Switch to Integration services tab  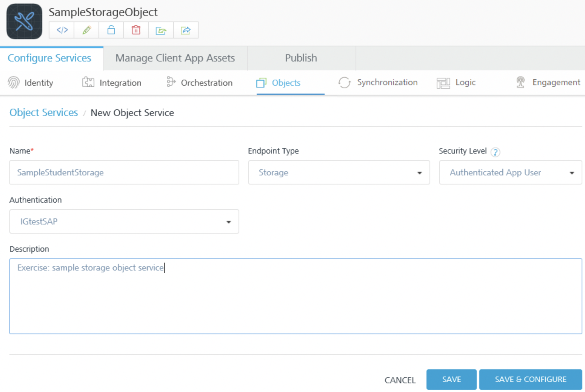coord(112,82)
